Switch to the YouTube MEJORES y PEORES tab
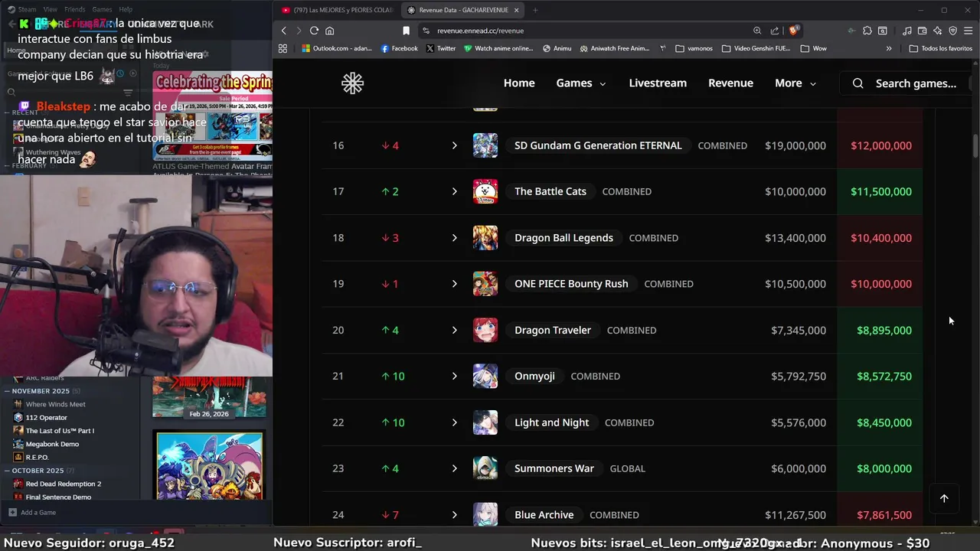This screenshot has width=980, height=551. pyautogui.click(x=337, y=10)
